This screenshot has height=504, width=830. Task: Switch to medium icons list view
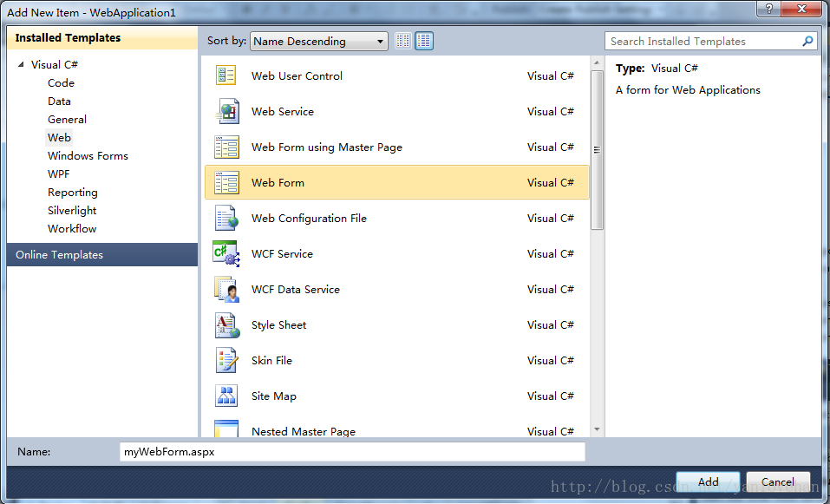coord(424,41)
